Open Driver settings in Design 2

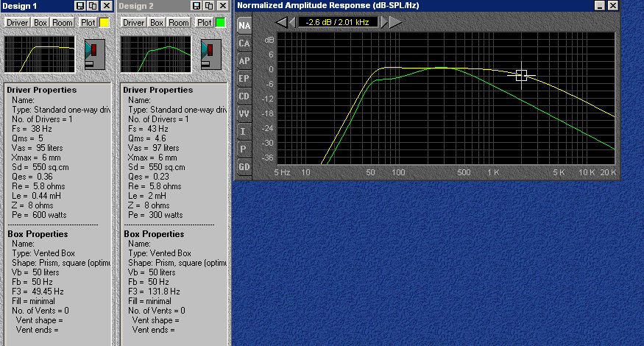click(133, 23)
